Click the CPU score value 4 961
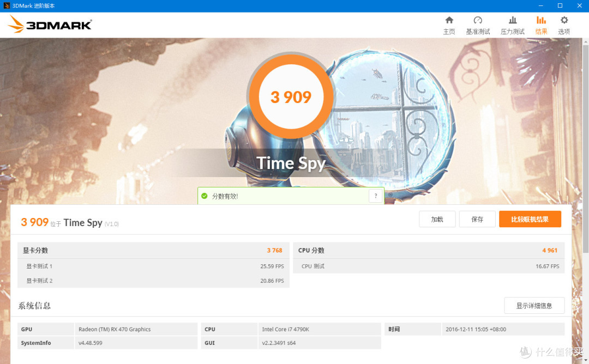The width and height of the screenshot is (589, 364). (550, 250)
